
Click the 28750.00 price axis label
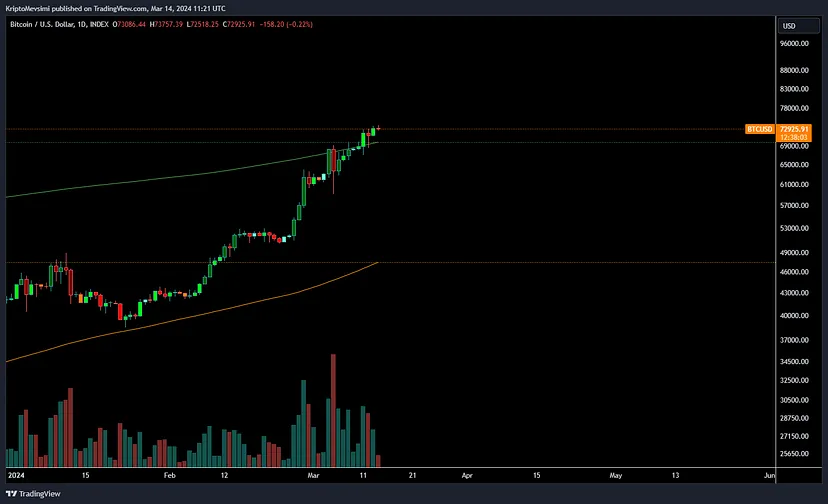(794, 418)
